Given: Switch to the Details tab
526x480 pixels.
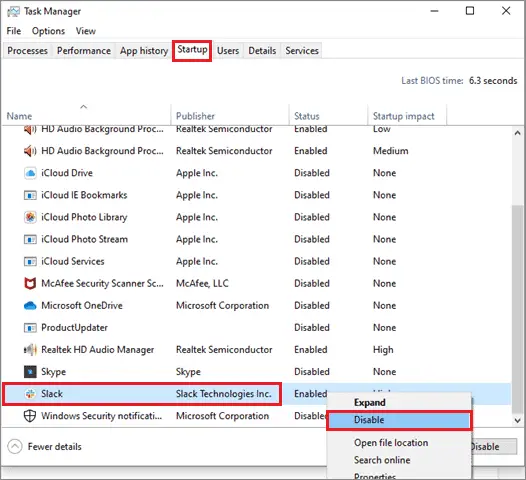Looking at the screenshot, I should 262,51.
